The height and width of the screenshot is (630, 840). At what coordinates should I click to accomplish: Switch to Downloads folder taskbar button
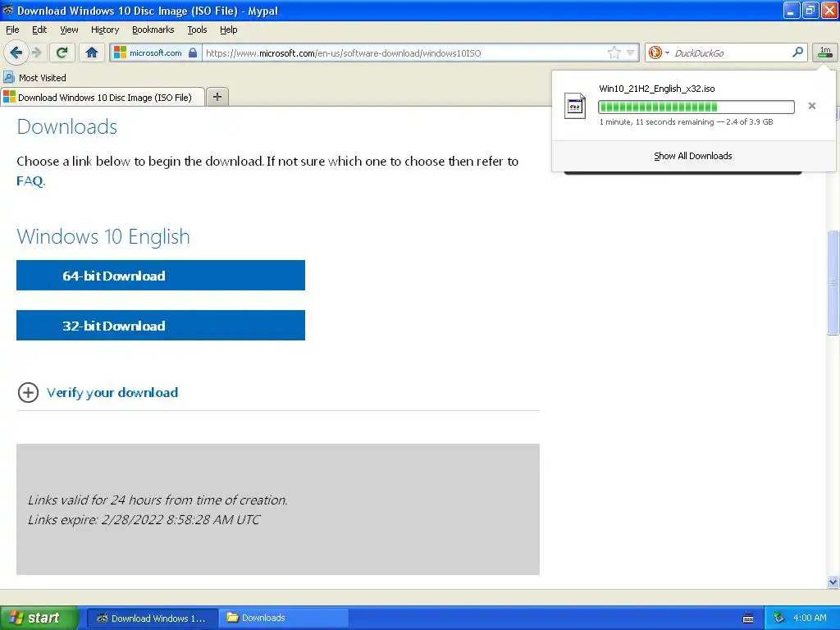pos(284,619)
